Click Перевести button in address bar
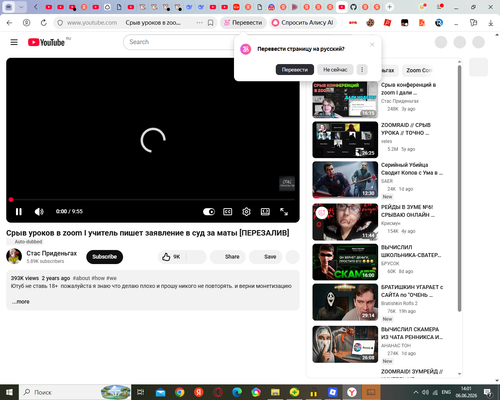 [x=243, y=23]
